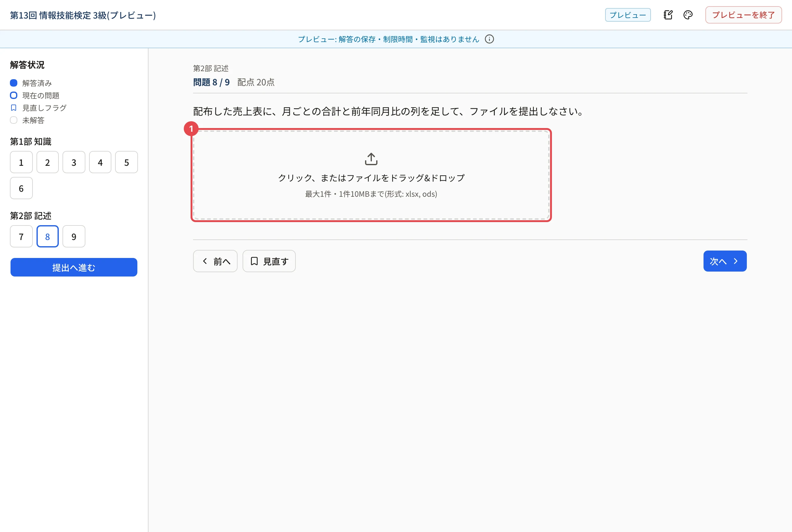This screenshot has width=792, height=532.
Task: Open the memo notepad icon in header
Action: pos(668,15)
